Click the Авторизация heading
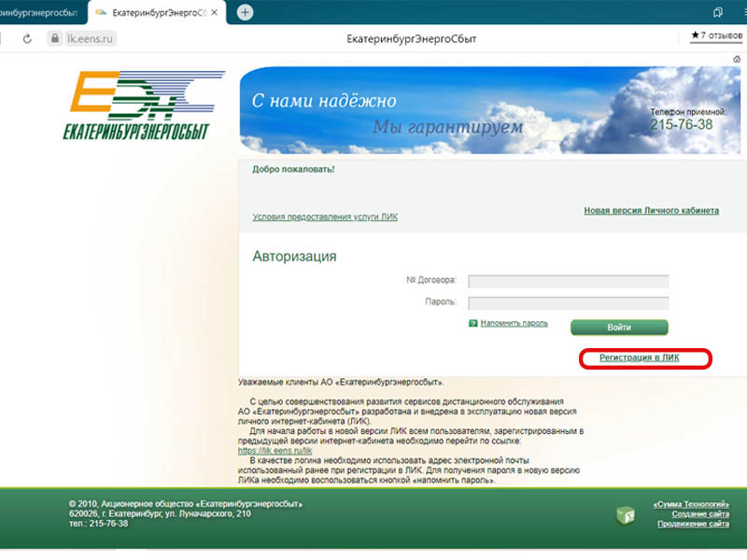This screenshot has width=747, height=560. [294, 256]
